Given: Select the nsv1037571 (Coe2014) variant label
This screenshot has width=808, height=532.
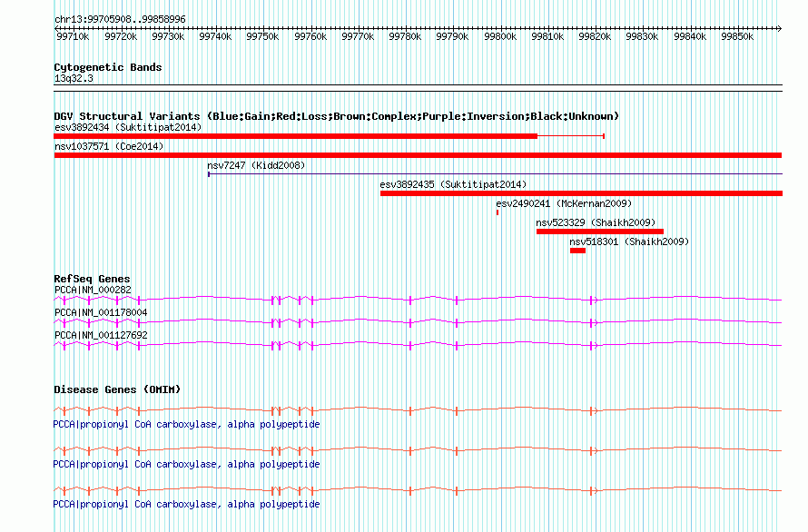Looking at the screenshot, I should [x=109, y=146].
